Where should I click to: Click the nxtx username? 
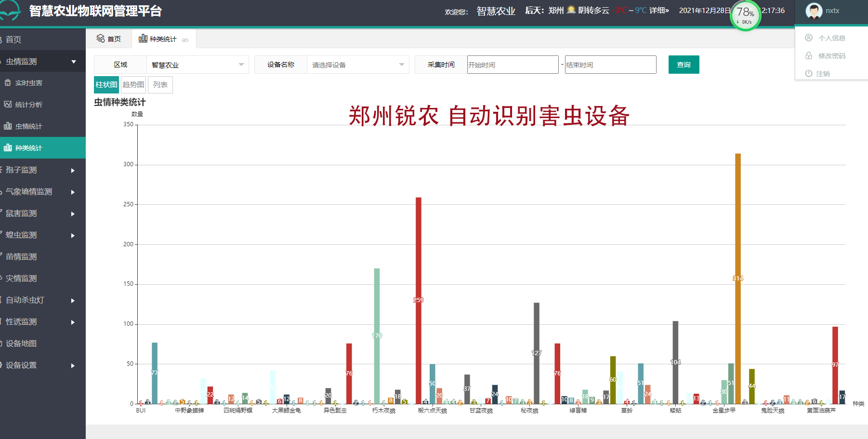[x=832, y=11]
